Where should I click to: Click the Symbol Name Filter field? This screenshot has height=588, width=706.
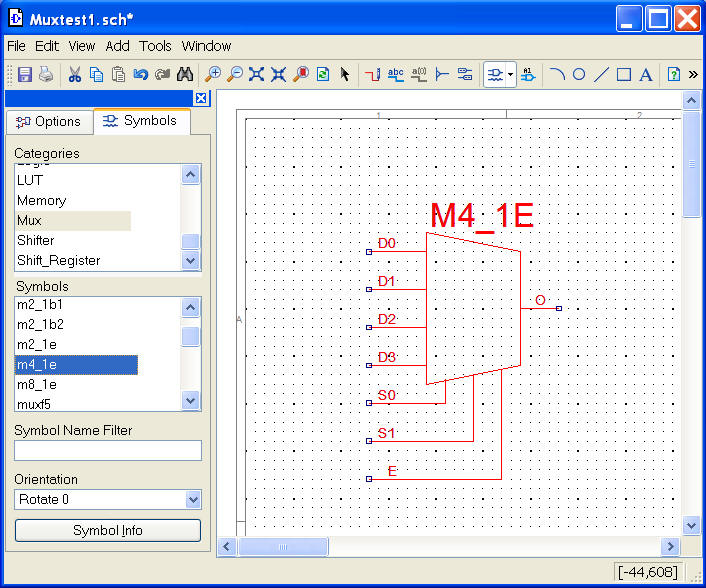[x=108, y=450]
